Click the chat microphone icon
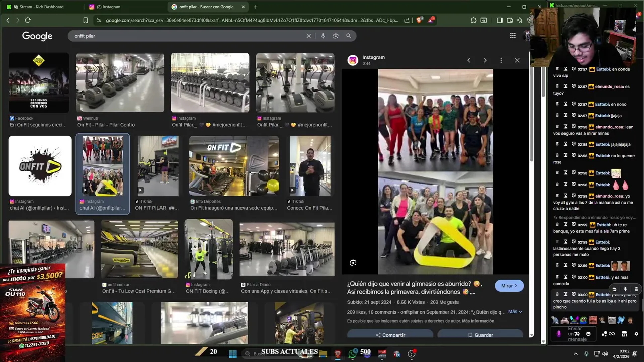The image size is (644, 362). (x=559, y=334)
